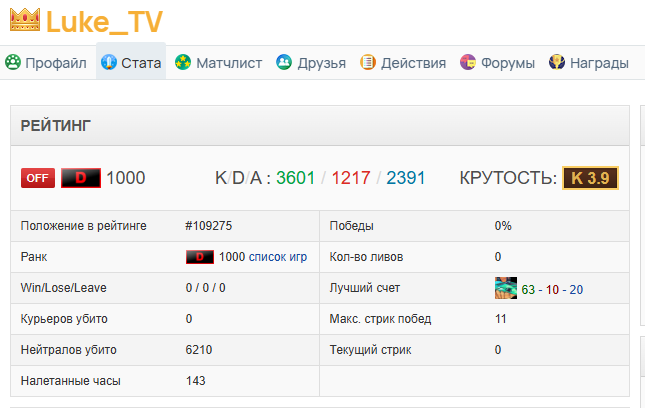Click the D rank badge beside 1000 in header

(81, 178)
